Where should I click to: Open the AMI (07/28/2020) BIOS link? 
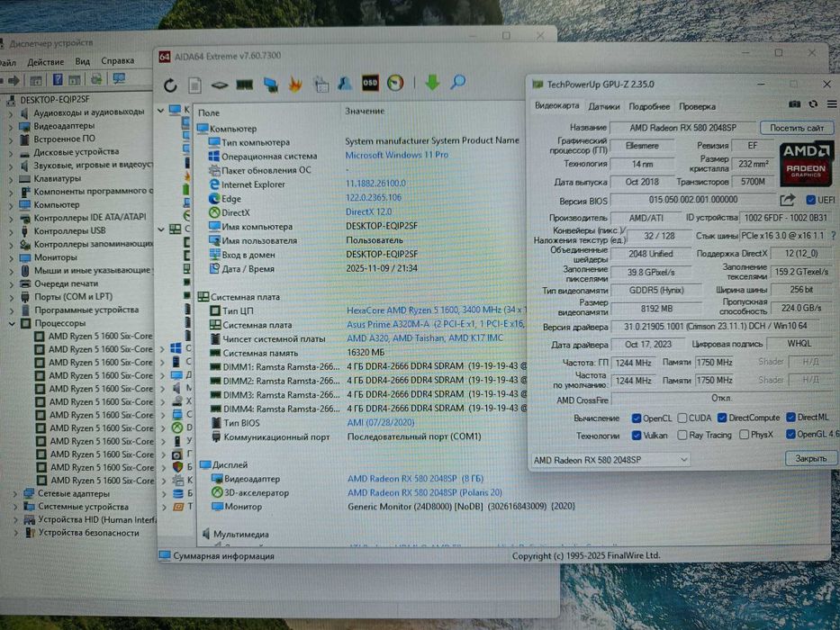point(381,423)
